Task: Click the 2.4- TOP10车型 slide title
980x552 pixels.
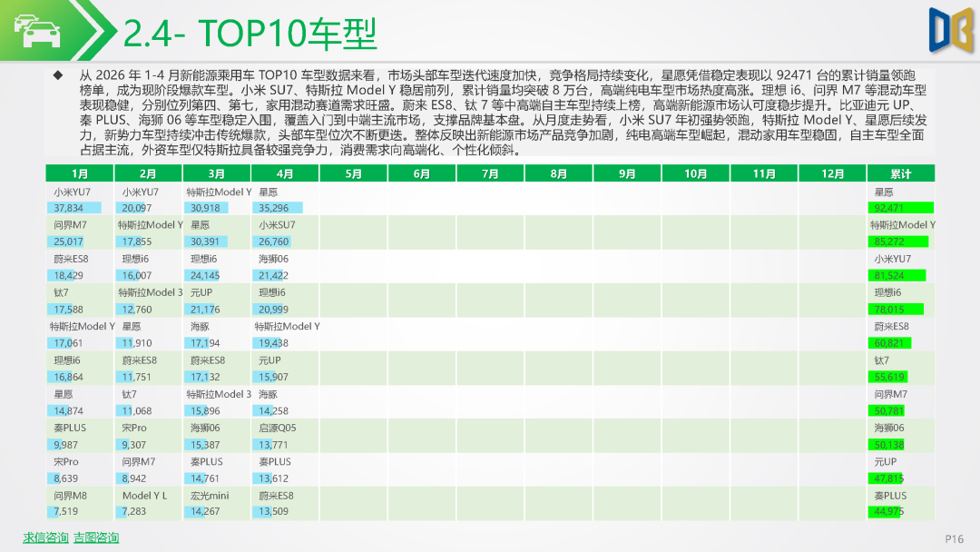Action: coord(250,33)
